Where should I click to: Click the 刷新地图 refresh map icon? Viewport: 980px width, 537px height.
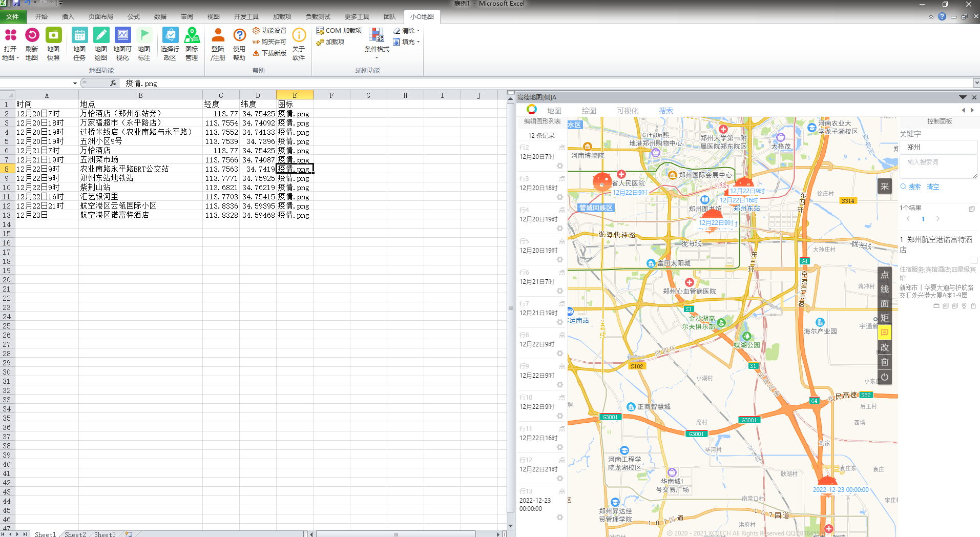[32, 36]
